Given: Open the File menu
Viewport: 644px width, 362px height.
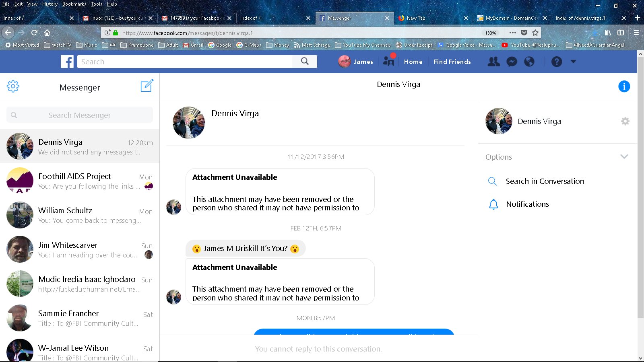Looking at the screenshot, I should click(6, 4).
